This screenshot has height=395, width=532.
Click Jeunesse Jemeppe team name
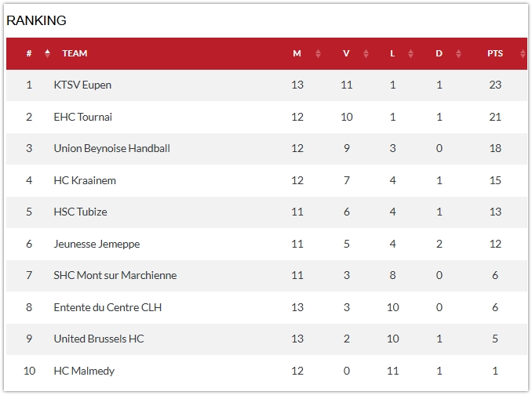[x=97, y=244]
